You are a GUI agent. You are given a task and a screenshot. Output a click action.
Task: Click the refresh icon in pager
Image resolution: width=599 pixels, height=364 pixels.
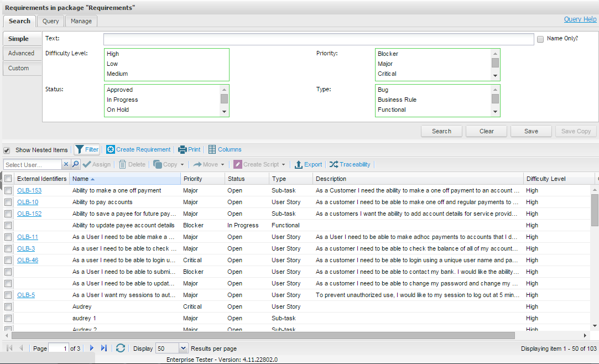point(121,349)
